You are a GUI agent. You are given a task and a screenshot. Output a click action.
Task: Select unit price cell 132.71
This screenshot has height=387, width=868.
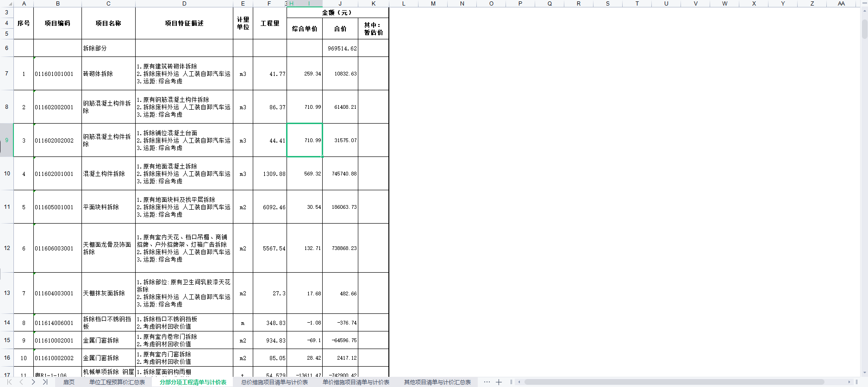(x=305, y=248)
